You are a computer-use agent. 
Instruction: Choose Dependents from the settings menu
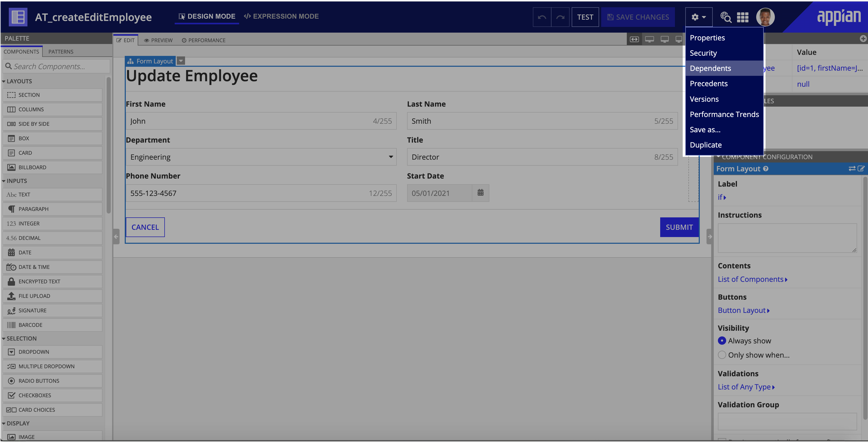click(710, 68)
